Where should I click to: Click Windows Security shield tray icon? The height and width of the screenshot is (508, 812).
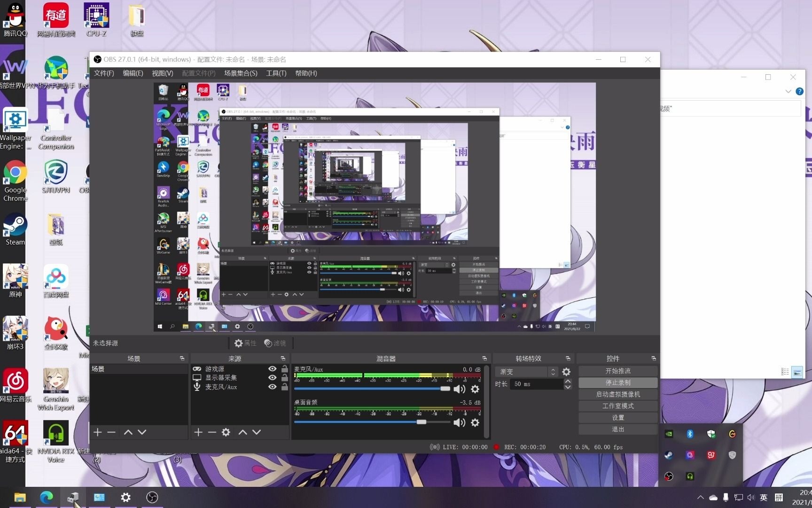(711, 434)
